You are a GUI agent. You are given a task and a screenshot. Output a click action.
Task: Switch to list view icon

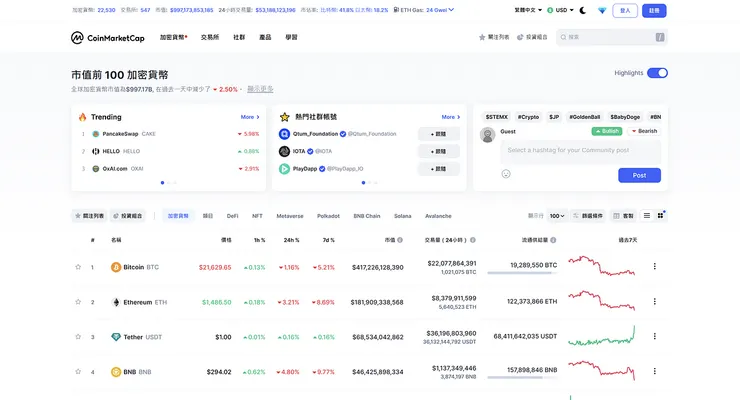[647, 216]
